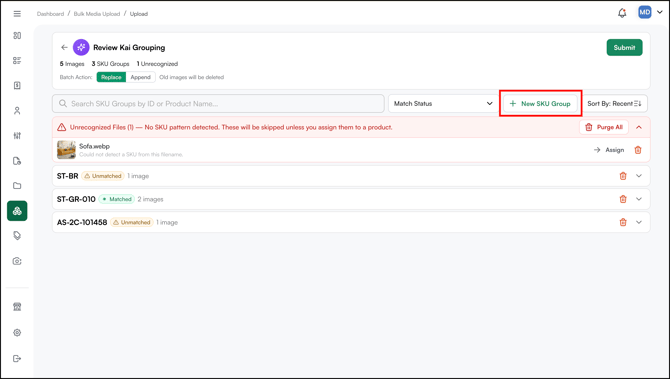670x379 pixels.
Task: Click the '5 Images' count text
Action: coord(72,64)
